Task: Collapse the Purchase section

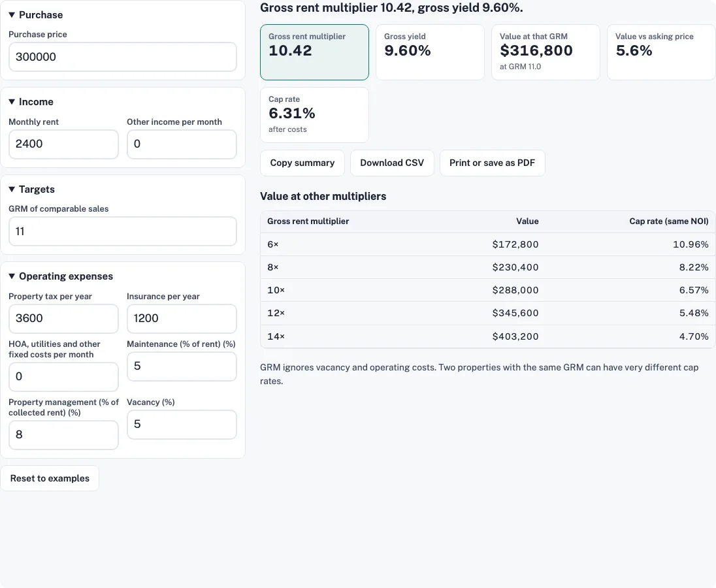Action: point(36,14)
